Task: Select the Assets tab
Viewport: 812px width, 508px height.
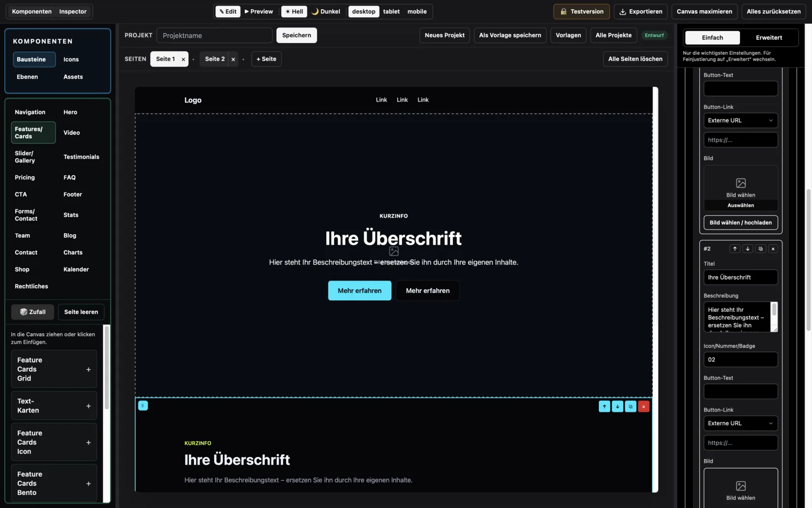Action: (x=73, y=77)
